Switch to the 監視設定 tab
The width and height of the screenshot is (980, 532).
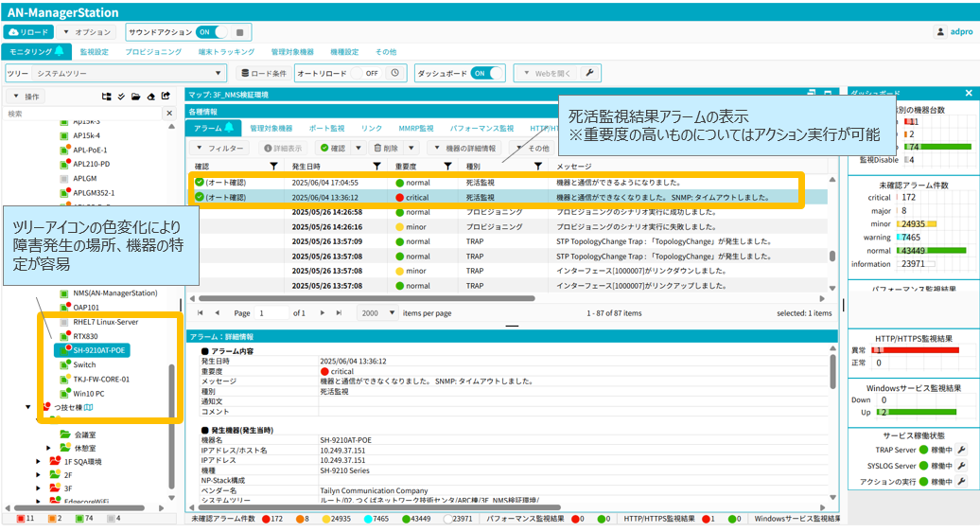click(94, 52)
